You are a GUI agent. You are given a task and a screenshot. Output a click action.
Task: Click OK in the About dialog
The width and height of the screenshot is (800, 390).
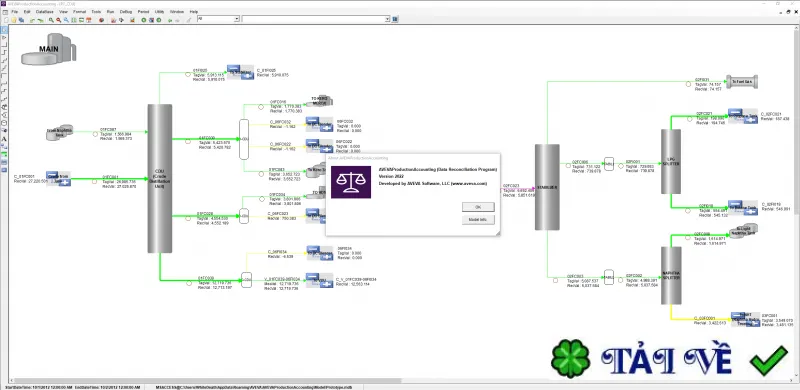[x=478, y=207]
